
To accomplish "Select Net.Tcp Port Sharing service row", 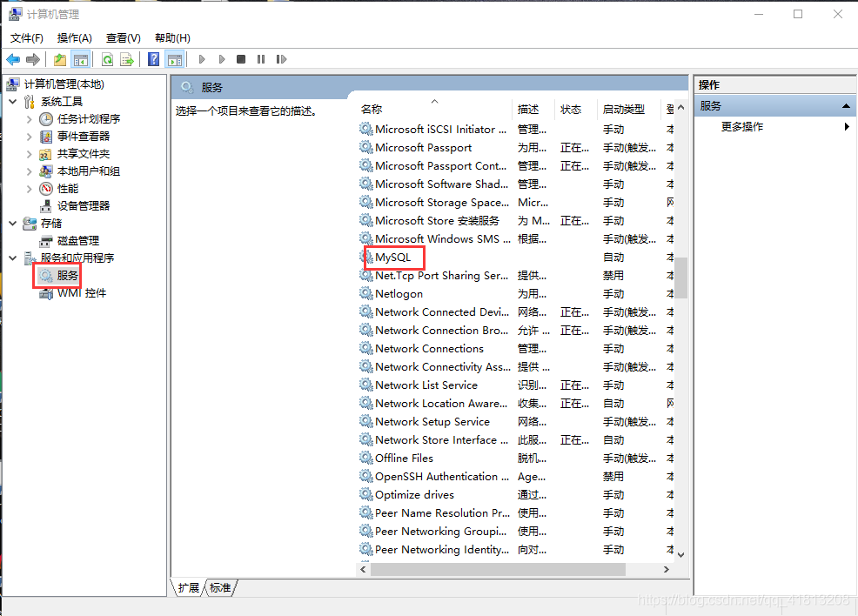I will point(516,276).
